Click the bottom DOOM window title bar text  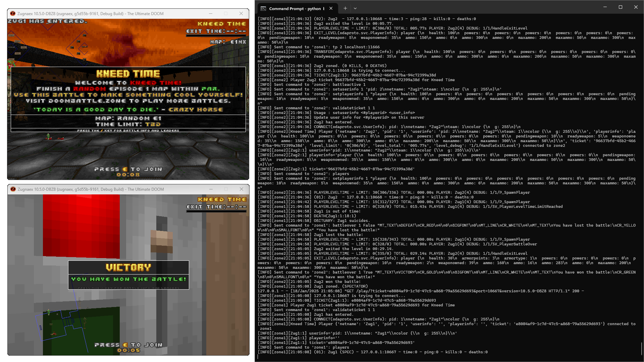pos(91,189)
